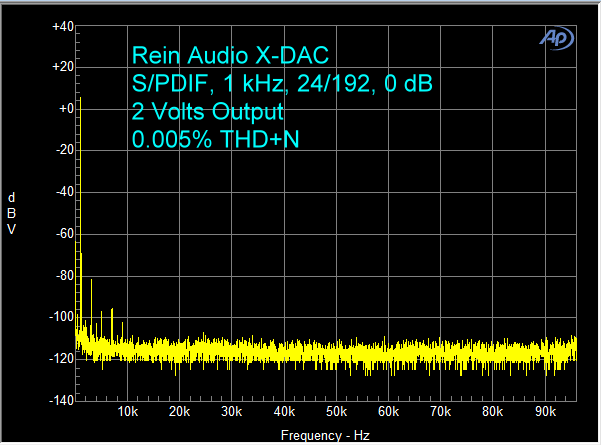
Task: Click the '80k' frequency axis label
Action: coord(493,412)
